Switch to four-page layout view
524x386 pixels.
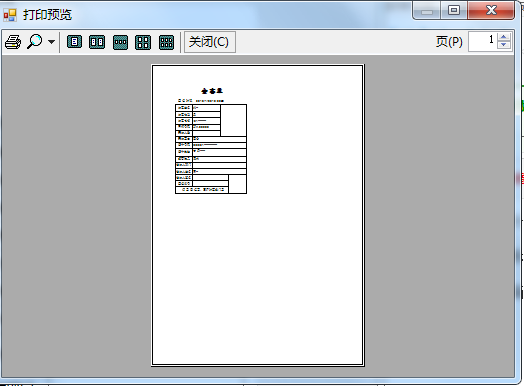(143, 42)
